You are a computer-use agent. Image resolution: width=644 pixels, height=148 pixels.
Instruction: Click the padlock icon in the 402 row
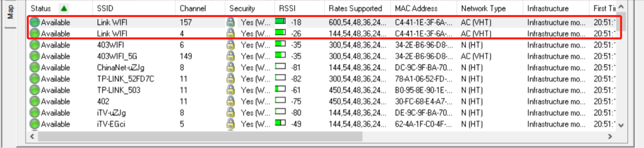[230, 101]
